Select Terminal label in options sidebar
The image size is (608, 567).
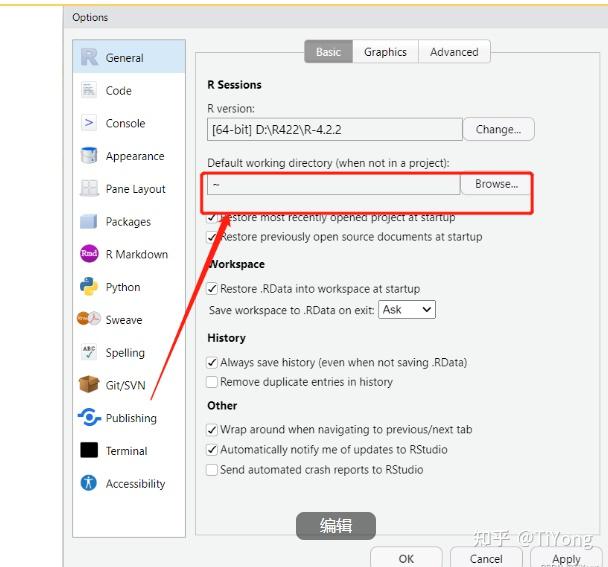tap(126, 451)
